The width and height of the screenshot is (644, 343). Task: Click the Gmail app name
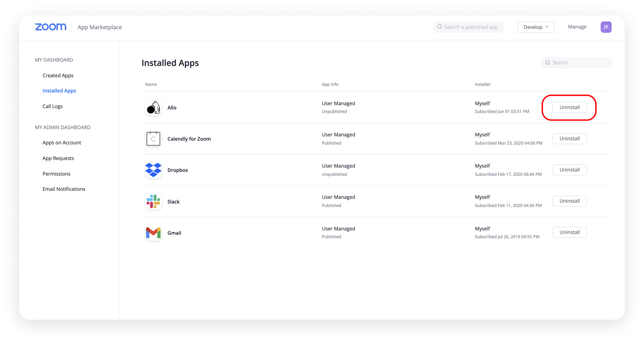tap(174, 233)
